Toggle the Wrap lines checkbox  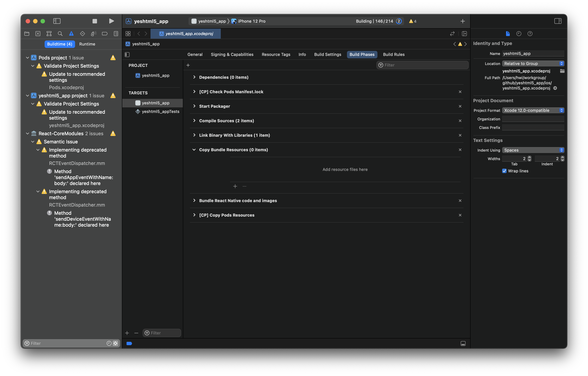504,171
